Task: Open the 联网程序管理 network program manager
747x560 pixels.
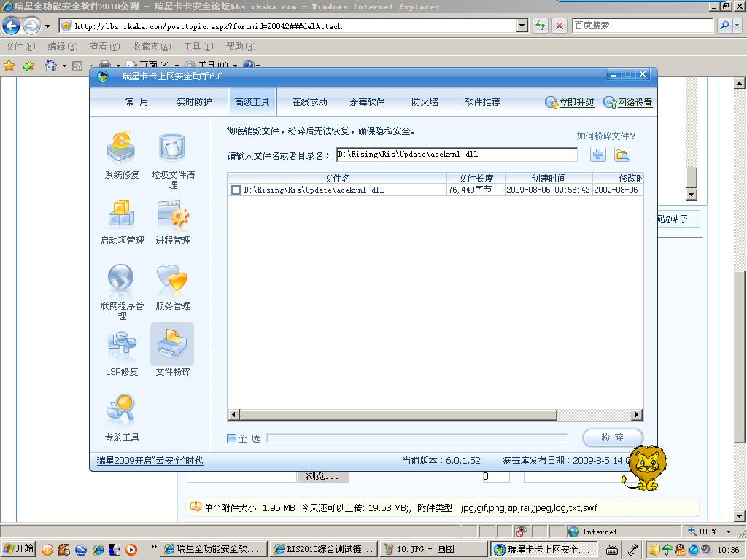Action: click(122, 292)
